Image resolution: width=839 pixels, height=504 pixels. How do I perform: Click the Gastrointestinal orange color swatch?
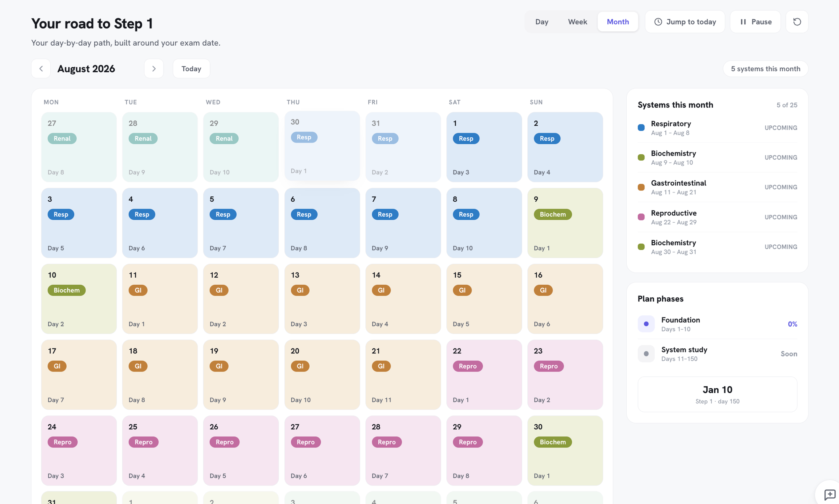(x=641, y=187)
